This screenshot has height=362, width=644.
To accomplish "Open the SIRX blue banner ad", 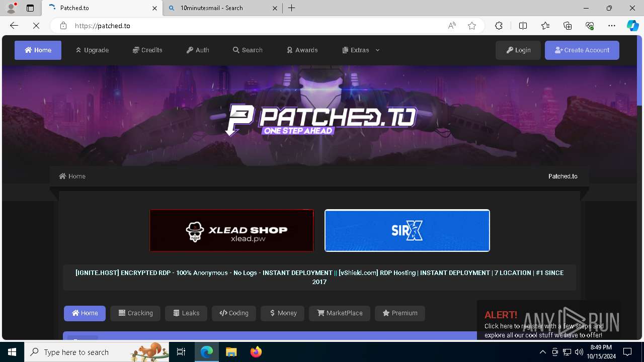I will coord(407,230).
